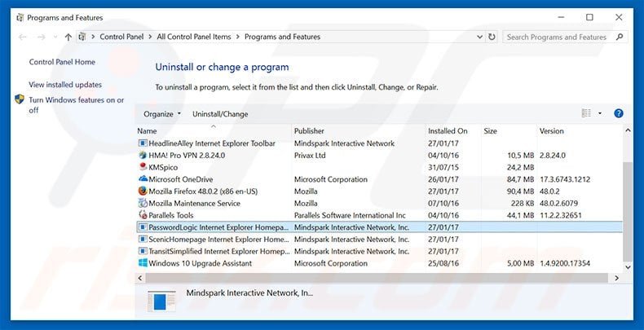The height and width of the screenshot is (330, 644).
Task: Click the PasswordLogic program icon
Action: click(143, 227)
